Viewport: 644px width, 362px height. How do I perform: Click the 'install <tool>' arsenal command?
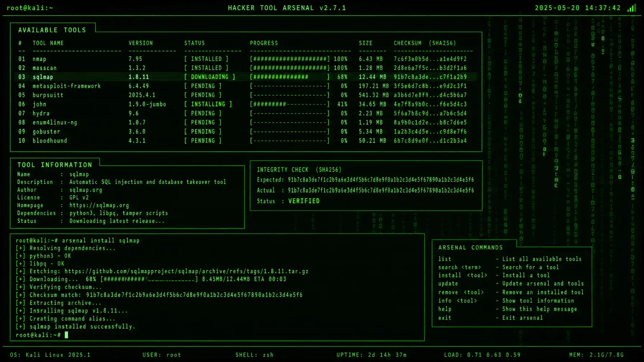tap(463, 275)
